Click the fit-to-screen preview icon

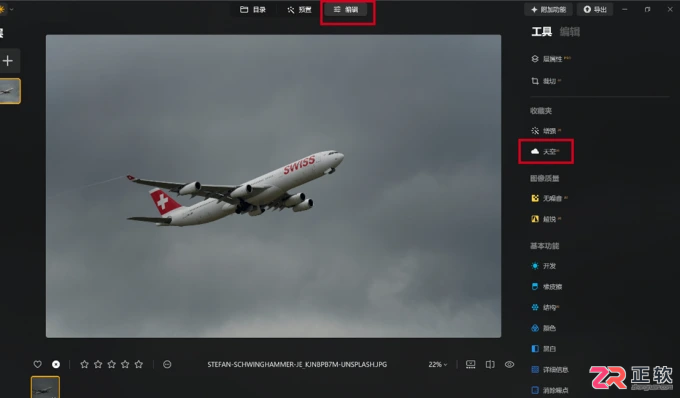click(x=471, y=364)
